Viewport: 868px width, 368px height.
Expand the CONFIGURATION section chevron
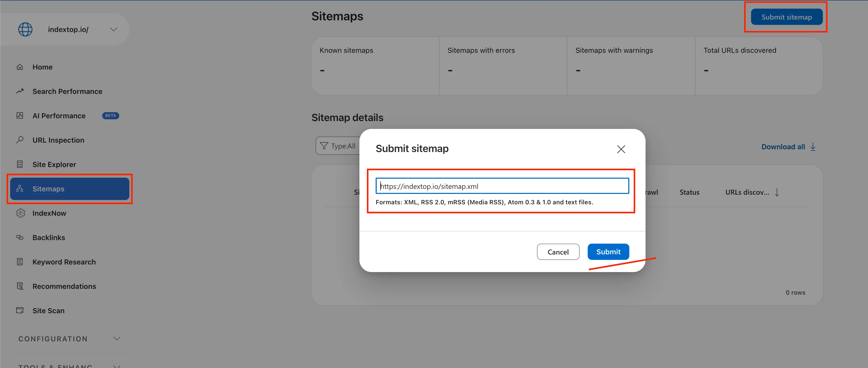click(117, 339)
